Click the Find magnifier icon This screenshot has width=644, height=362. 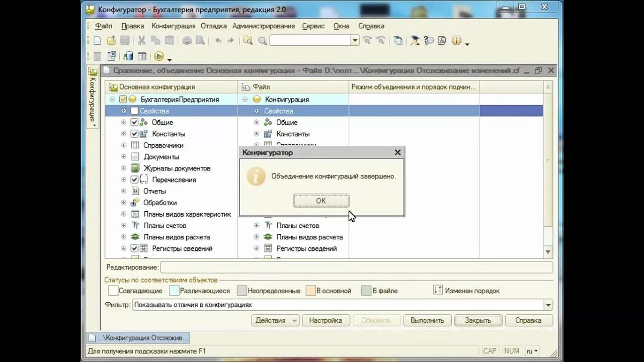[x=262, y=41]
